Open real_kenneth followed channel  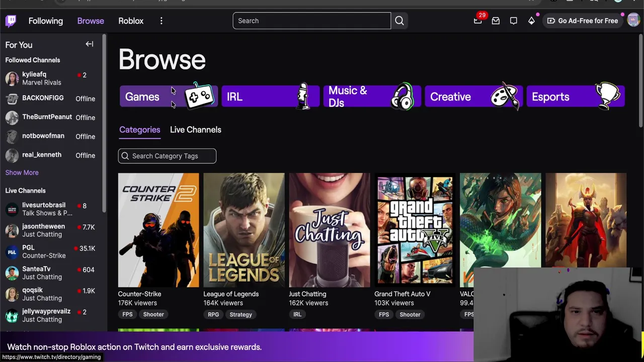50,155
